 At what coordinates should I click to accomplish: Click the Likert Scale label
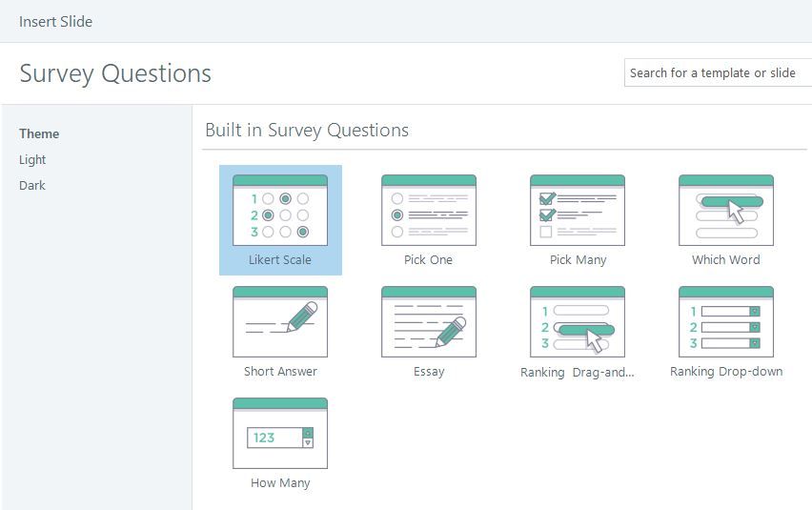(280, 260)
